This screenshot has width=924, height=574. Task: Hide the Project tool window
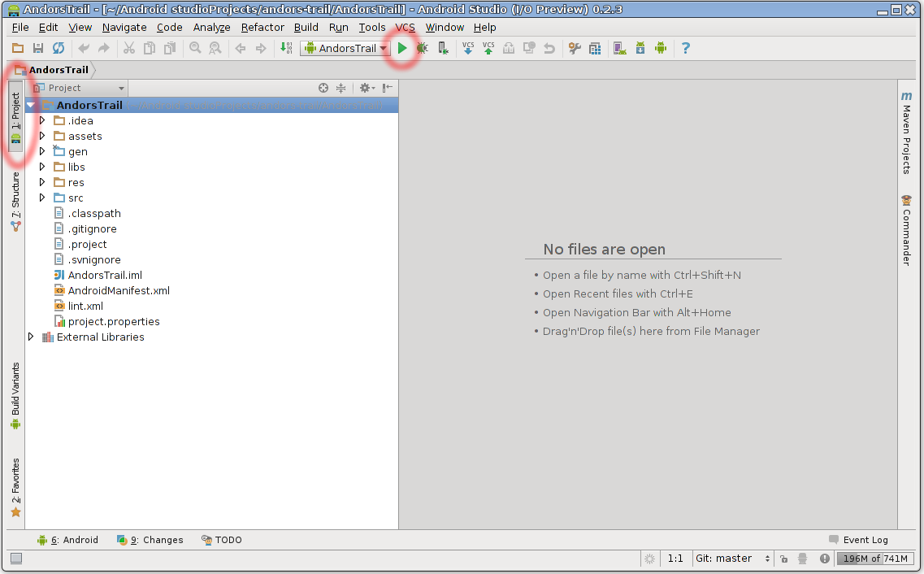[x=387, y=88]
